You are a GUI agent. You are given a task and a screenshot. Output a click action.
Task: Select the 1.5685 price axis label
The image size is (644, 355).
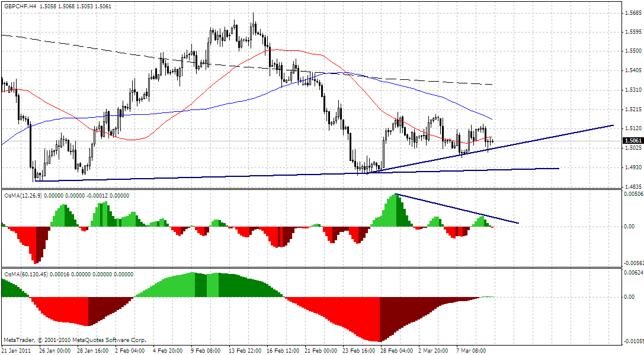pyautogui.click(x=633, y=12)
